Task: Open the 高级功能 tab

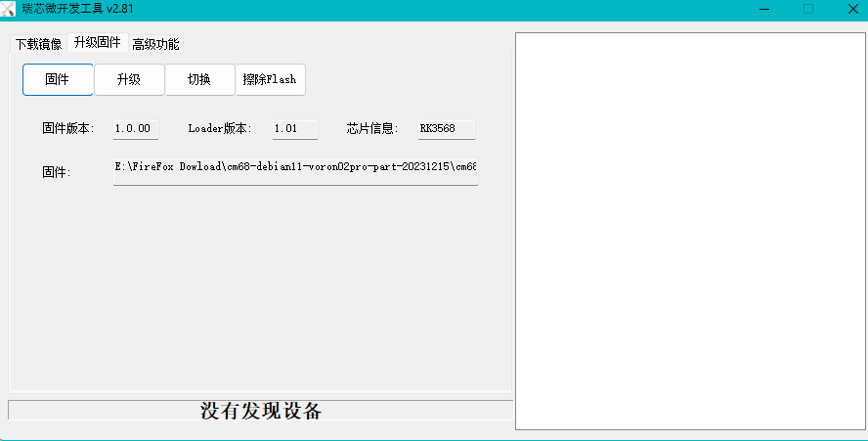Action: point(155,44)
